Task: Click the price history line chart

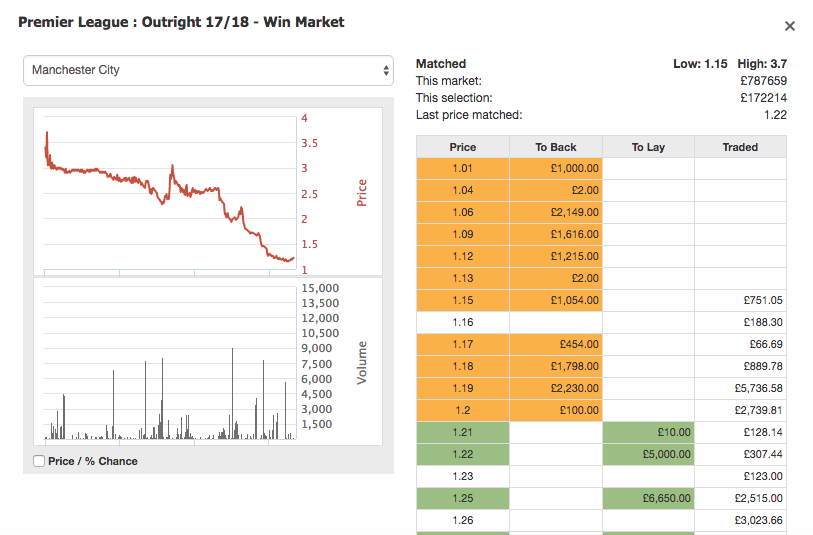Action: pos(208,191)
